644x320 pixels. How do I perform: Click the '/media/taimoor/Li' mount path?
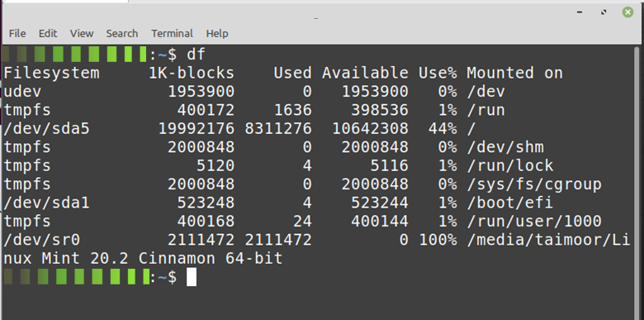[x=548, y=240]
